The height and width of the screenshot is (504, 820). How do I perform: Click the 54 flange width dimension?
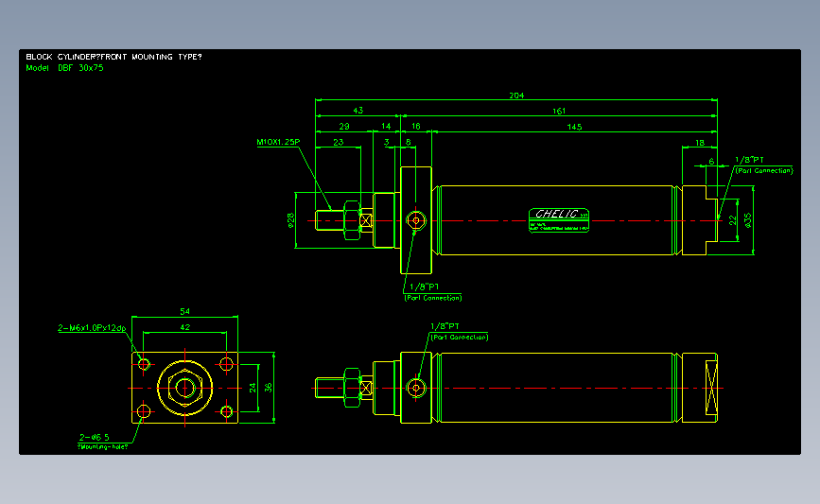(184, 311)
